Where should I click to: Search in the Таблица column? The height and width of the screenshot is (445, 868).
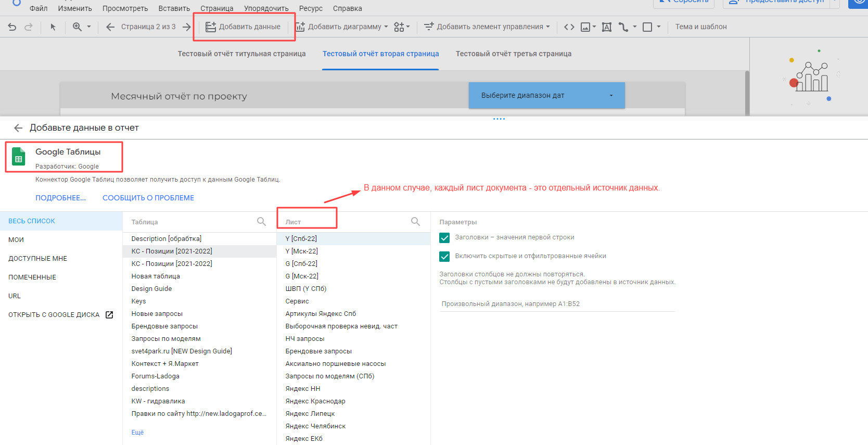click(x=261, y=222)
